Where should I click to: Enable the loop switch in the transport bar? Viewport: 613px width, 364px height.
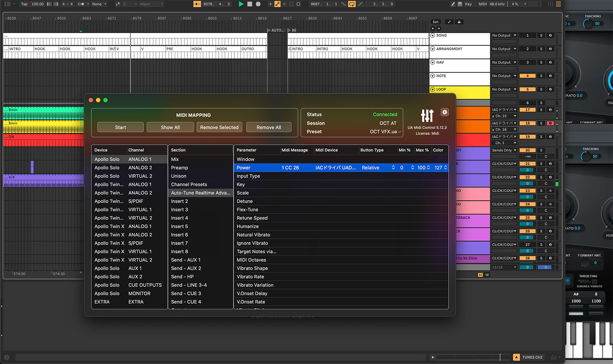click(352, 4)
